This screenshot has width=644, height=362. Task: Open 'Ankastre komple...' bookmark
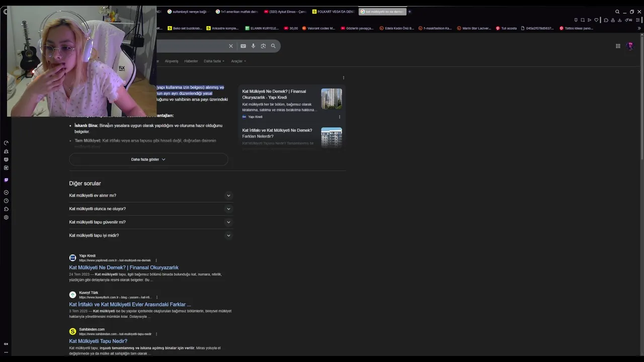click(x=222, y=28)
